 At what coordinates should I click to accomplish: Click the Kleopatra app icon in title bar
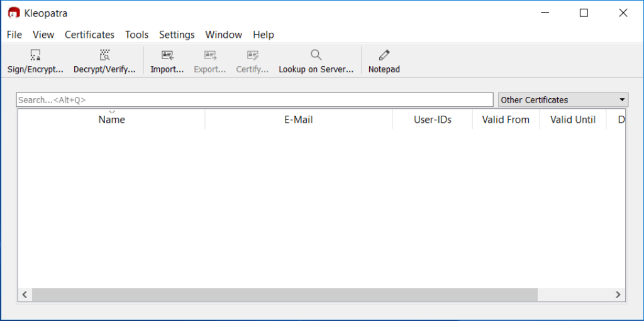14,13
